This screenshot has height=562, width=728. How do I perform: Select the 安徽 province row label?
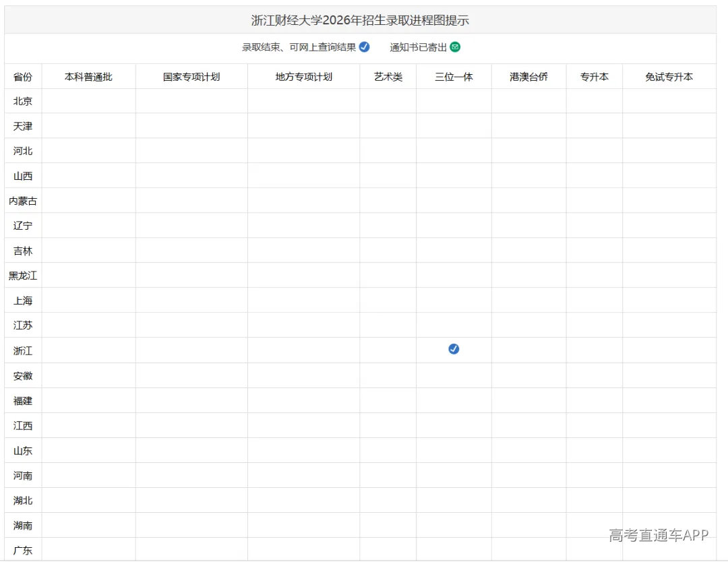pyautogui.click(x=23, y=376)
